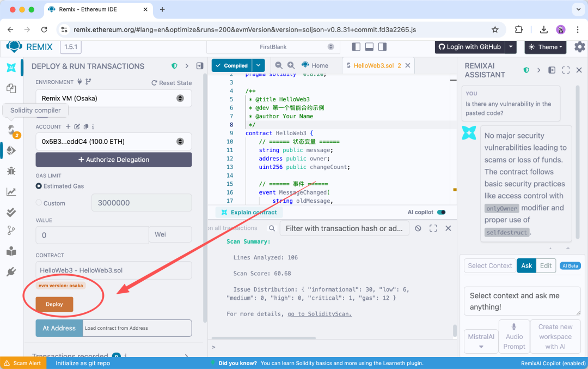Open the account 0x5B3...eddC4 dropdown

click(x=114, y=142)
